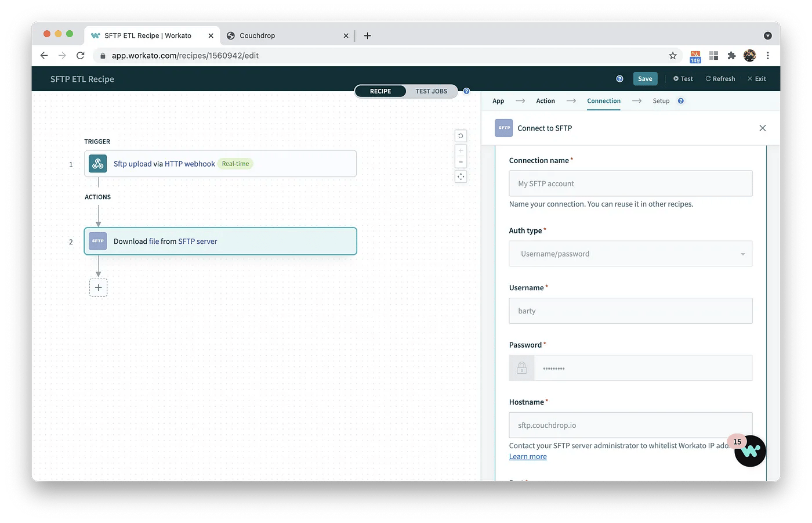Click inside the Connection name field

[x=630, y=183]
